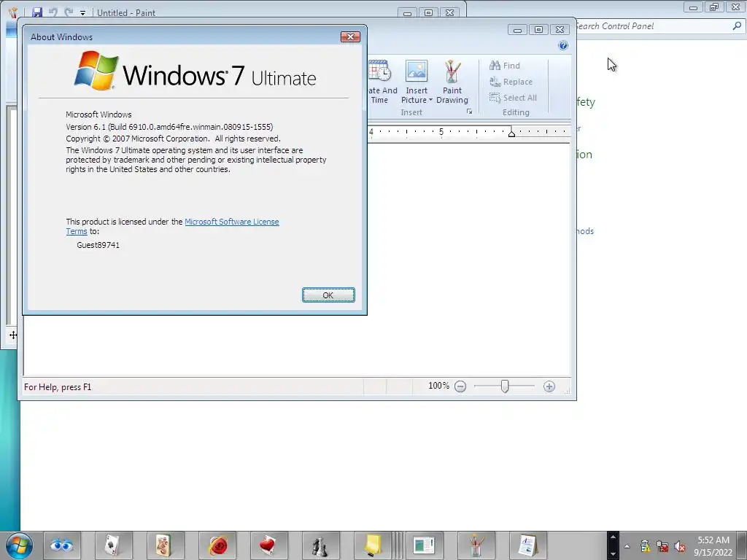Open the Hearts game taskbar icon
Screen dimensions: 747x560
coord(268,545)
